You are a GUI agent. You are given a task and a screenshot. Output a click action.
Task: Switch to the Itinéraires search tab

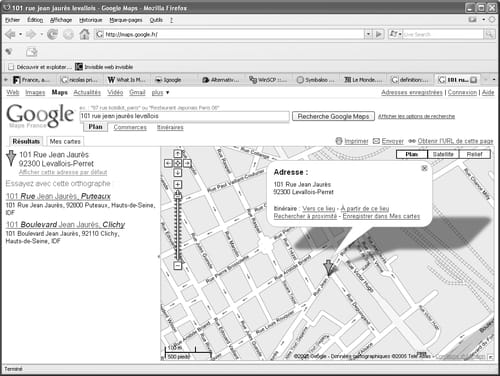pyautogui.click(x=170, y=127)
